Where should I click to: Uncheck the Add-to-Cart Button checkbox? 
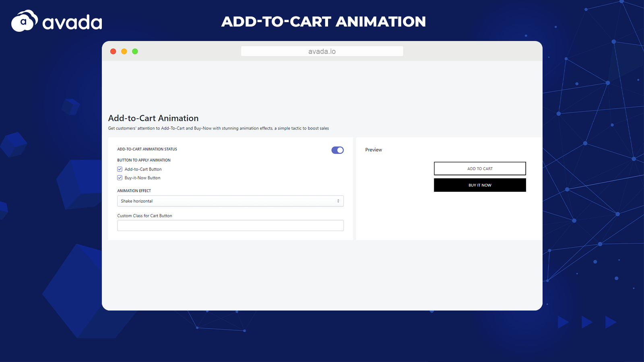(x=120, y=169)
